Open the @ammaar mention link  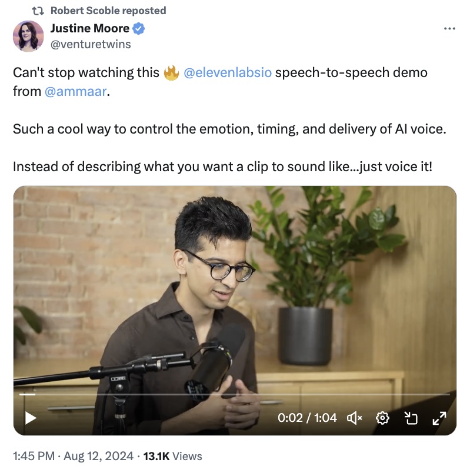click(75, 91)
